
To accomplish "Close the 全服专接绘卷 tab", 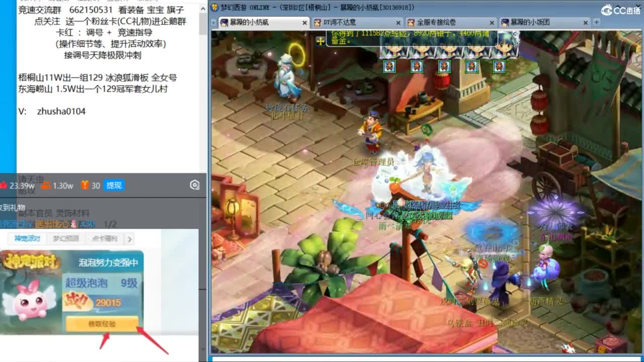I will (492, 23).
